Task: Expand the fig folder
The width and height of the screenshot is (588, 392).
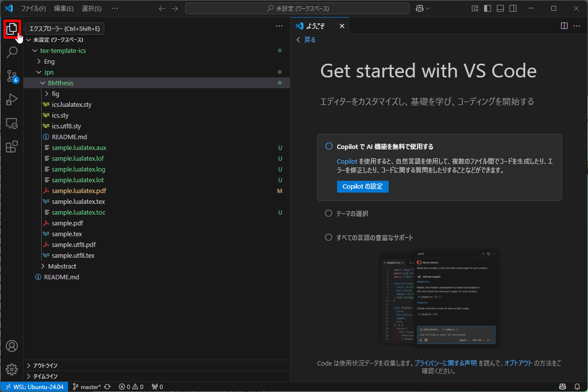Action: (47, 94)
